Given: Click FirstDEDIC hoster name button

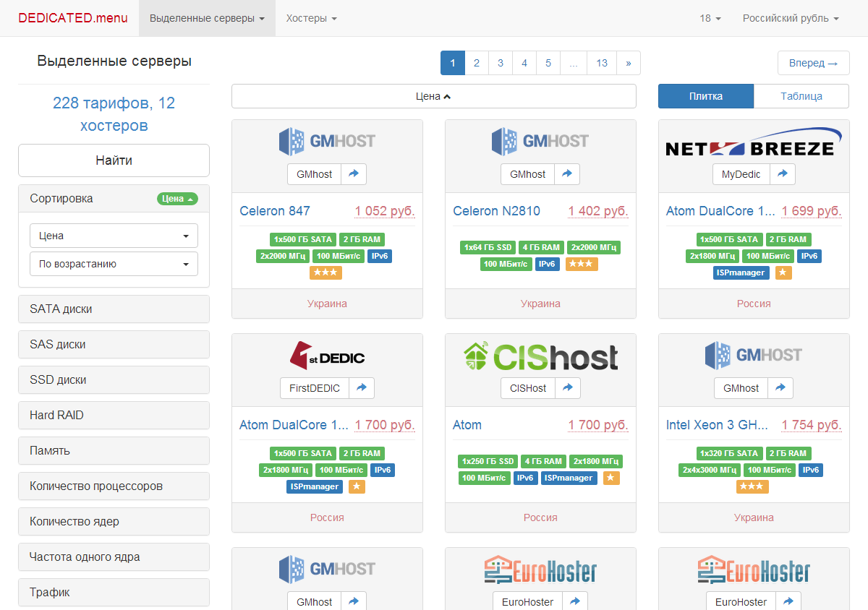Looking at the screenshot, I should [x=315, y=388].
